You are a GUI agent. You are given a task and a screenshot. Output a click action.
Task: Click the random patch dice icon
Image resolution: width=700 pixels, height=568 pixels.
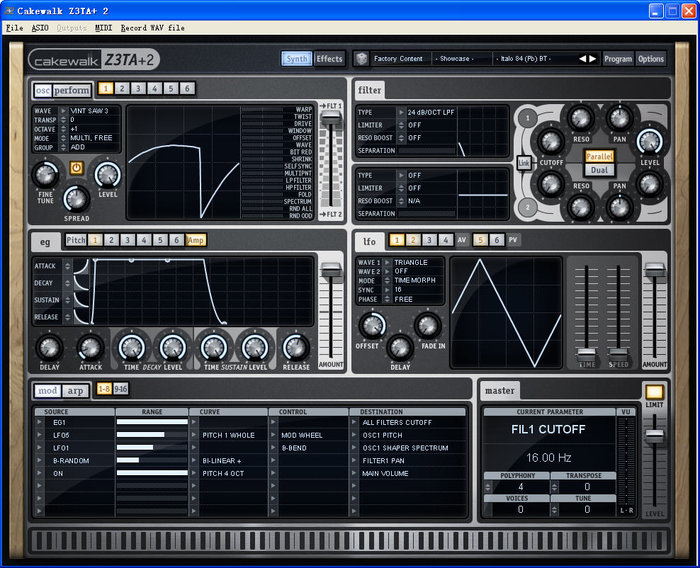[361, 59]
